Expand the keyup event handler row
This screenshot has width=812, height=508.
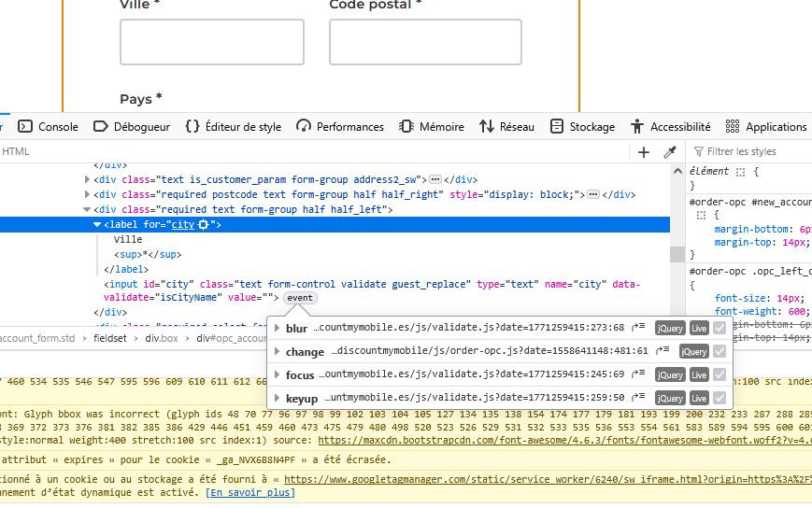276,399
